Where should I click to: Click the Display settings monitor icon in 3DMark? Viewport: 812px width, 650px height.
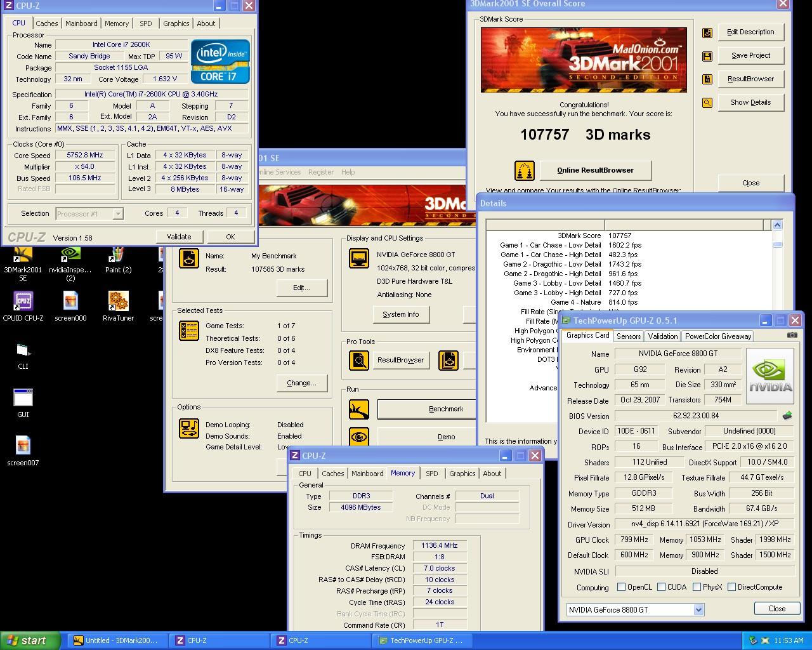coord(359,258)
